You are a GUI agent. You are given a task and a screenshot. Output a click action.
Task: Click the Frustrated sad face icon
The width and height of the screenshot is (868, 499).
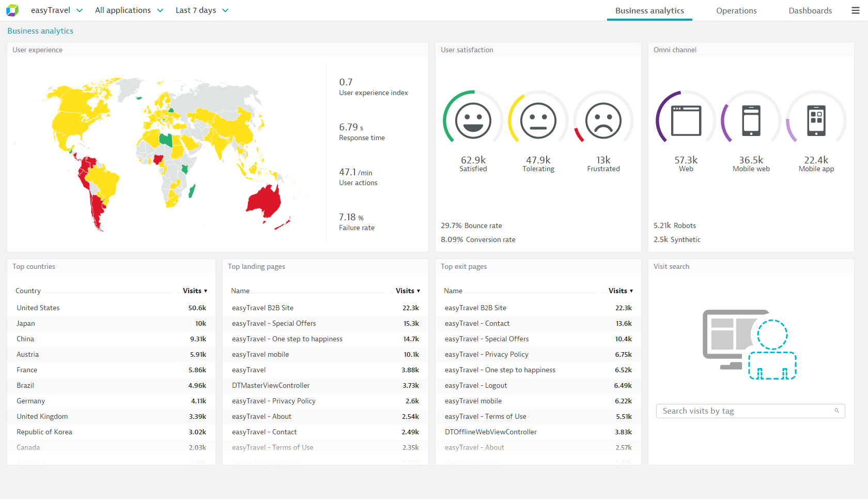[603, 120]
